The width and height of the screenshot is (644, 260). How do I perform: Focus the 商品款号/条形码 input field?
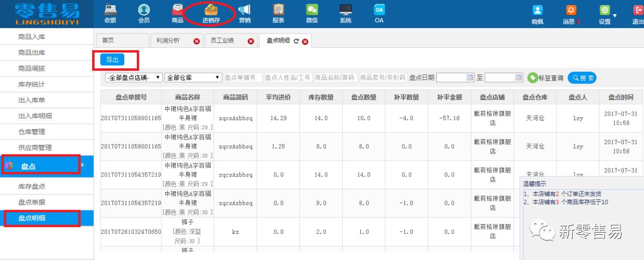382,77
